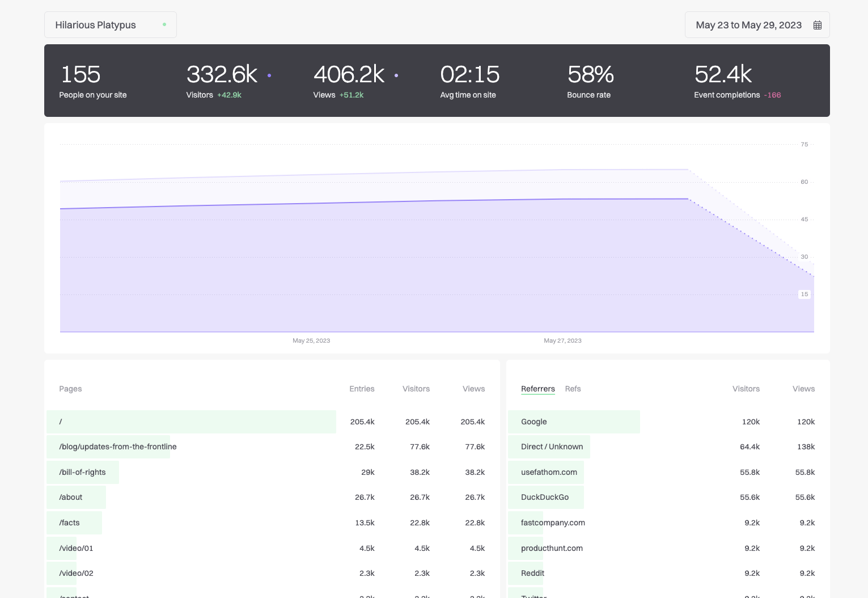
Task: Select the 15 axis label on the chart
Action: pos(804,294)
